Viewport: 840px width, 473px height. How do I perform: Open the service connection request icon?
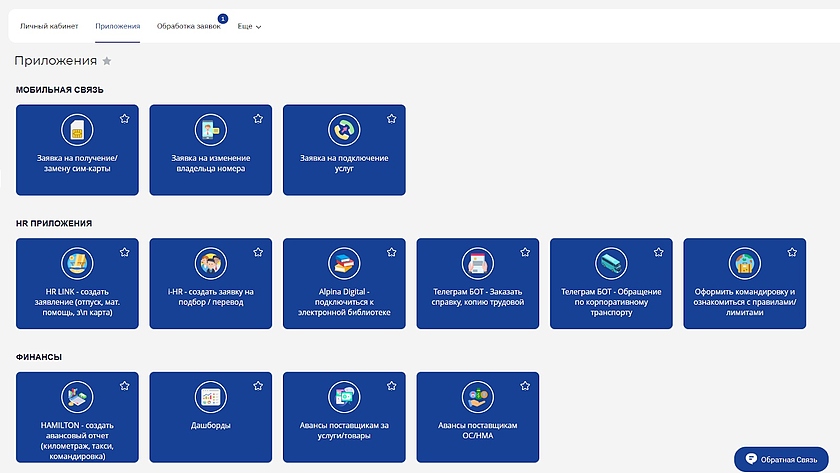pos(344,130)
